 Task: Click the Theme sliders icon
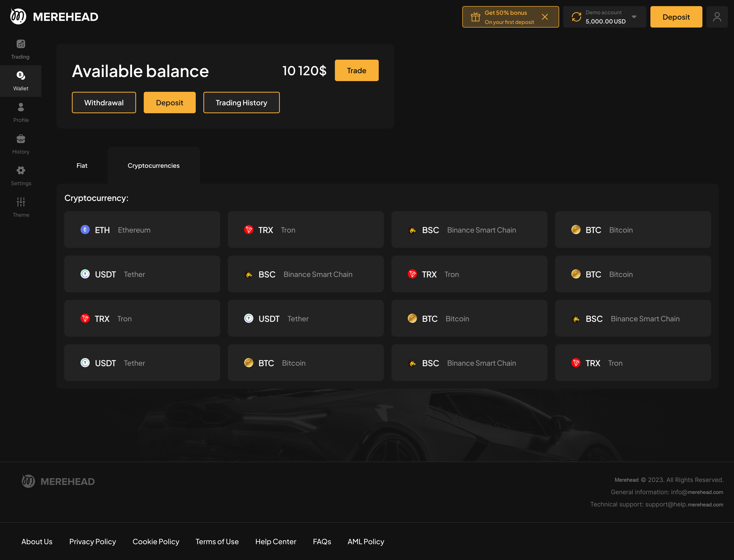pos(21,202)
